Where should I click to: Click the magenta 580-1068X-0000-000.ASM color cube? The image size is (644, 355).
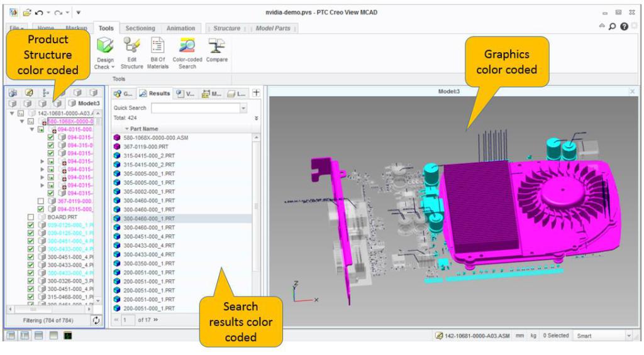[x=116, y=137]
